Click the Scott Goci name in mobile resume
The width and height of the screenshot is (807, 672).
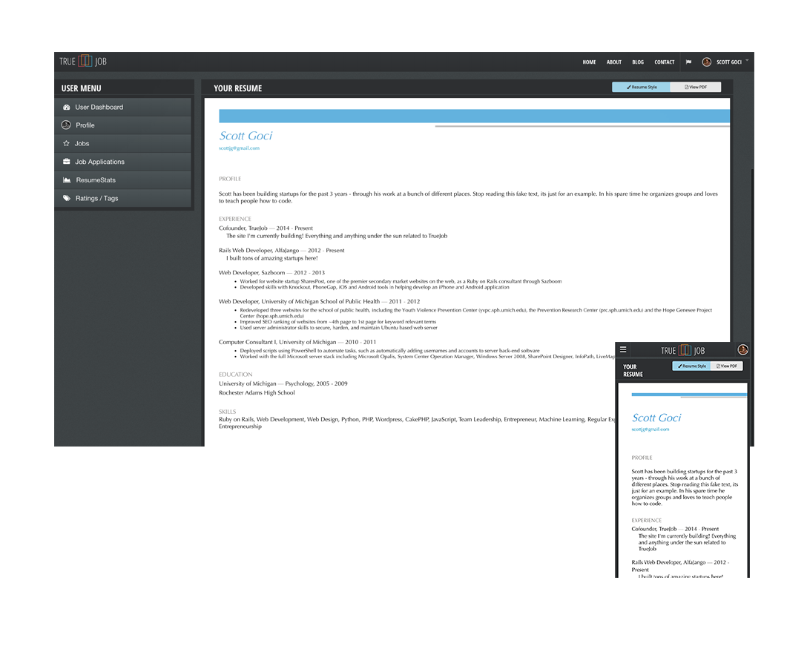656,418
